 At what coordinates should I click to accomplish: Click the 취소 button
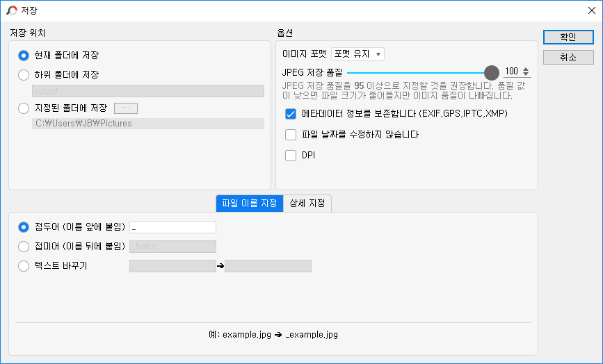[568, 58]
